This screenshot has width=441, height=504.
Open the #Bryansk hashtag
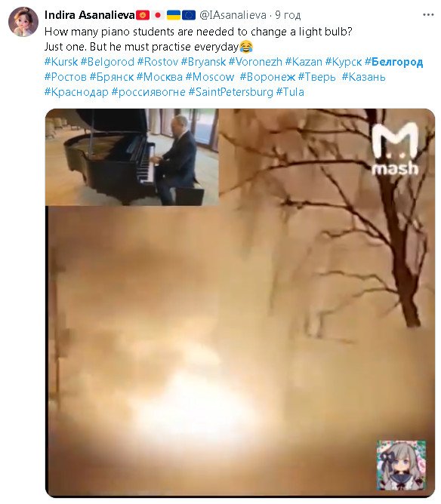pyautogui.click(x=203, y=62)
